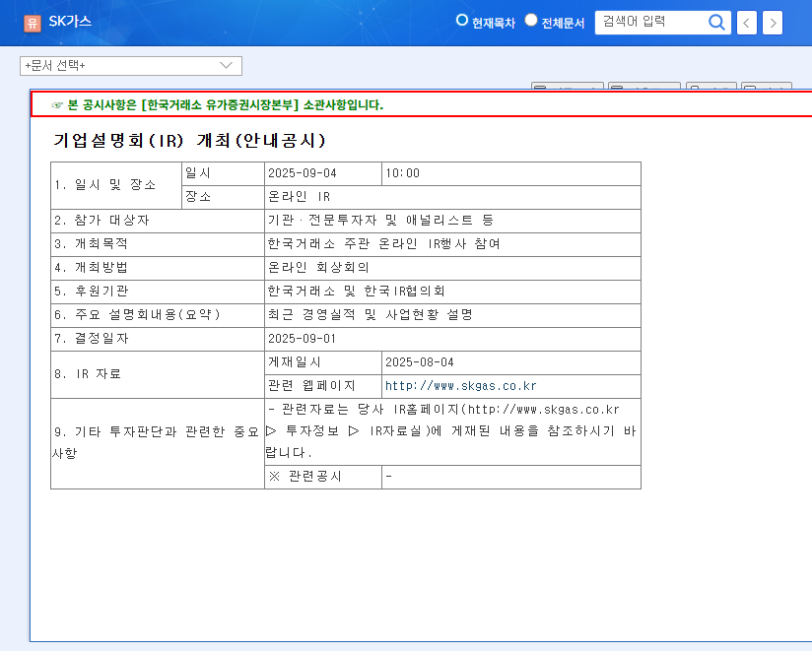Click the 3. 개최목적 row label
Image resolution: width=812 pixels, height=651 pixels.
point(158,244)
